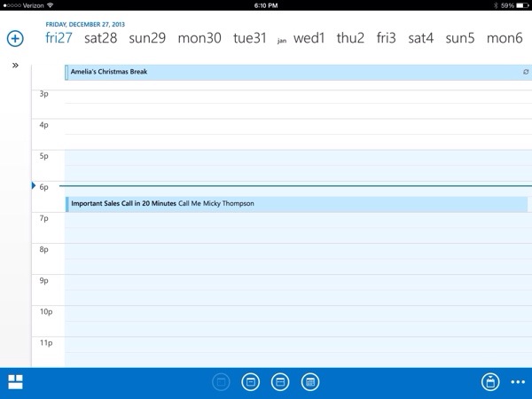
Task: Tap the Friday, December 27, 2013 heading
Action: 85,25
